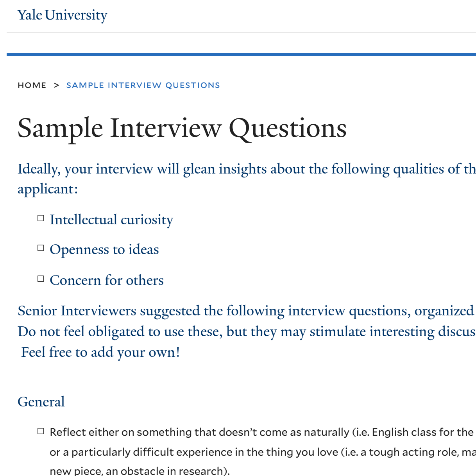
Task: Click the Concern for others list item
Action: [x=107, y=280]
